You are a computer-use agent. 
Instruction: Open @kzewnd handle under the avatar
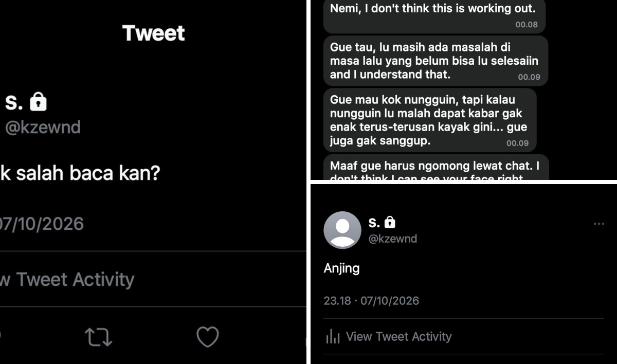[393, 239]
